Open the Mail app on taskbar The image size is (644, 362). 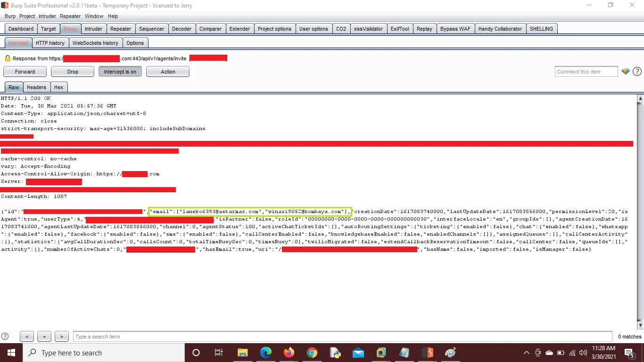pos(358,353)
